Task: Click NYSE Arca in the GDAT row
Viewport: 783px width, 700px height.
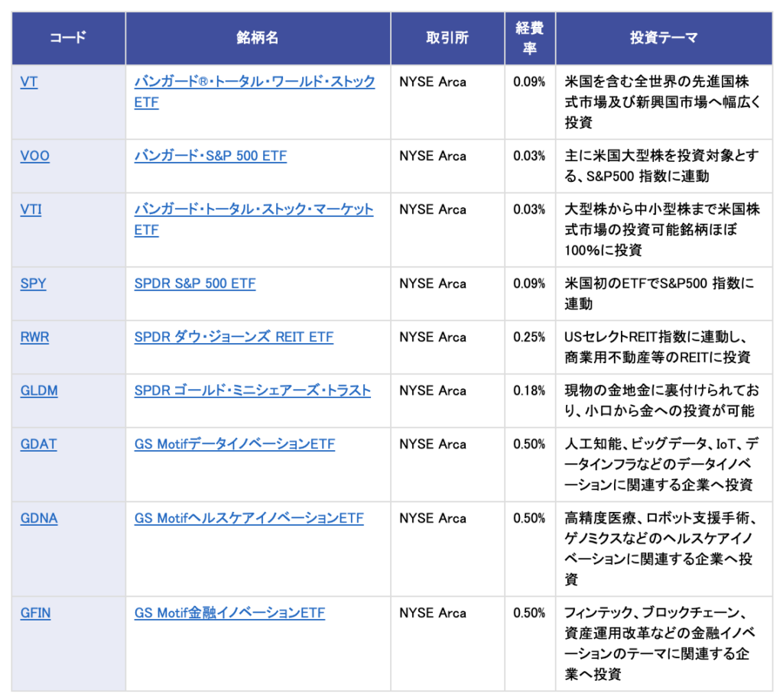Action: tap(433, 444)
